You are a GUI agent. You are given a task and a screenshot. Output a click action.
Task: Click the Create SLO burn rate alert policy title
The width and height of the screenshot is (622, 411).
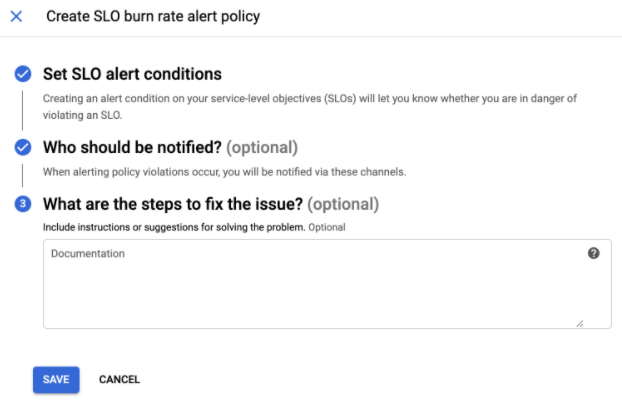(x=152, y=17)
